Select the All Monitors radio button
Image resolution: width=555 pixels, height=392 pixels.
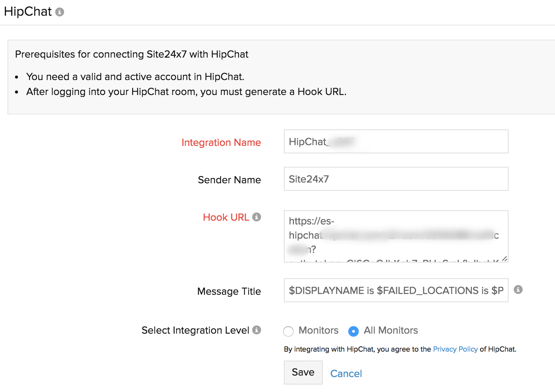click(353, 331)
